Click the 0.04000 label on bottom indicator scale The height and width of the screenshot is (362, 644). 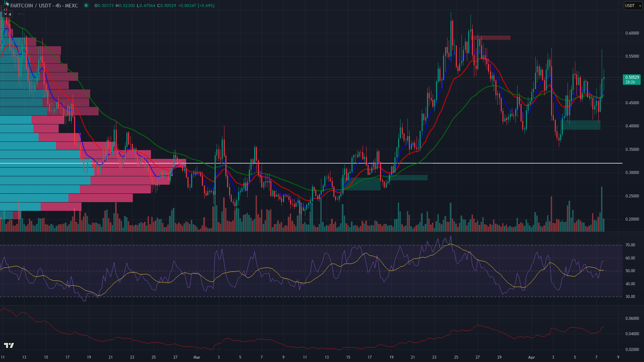coord(632,334)
